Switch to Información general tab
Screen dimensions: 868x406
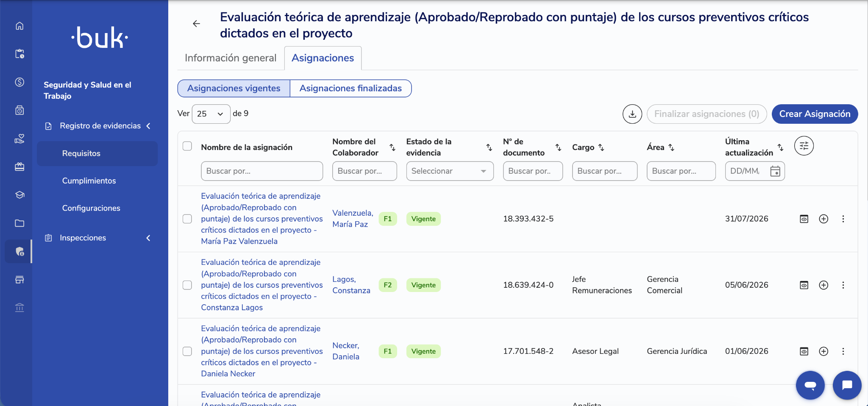tap(231, 58)
